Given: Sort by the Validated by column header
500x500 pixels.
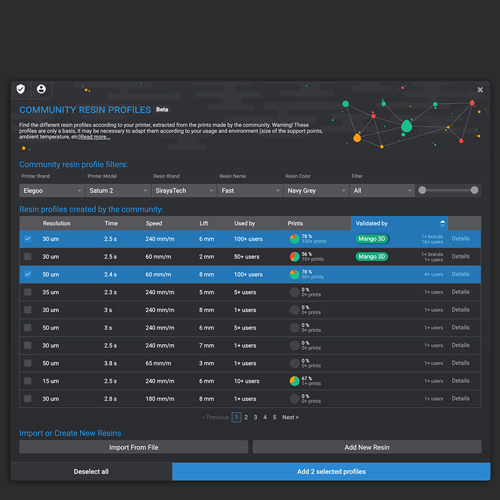Looking at the screenshot, I should (399, 223).
